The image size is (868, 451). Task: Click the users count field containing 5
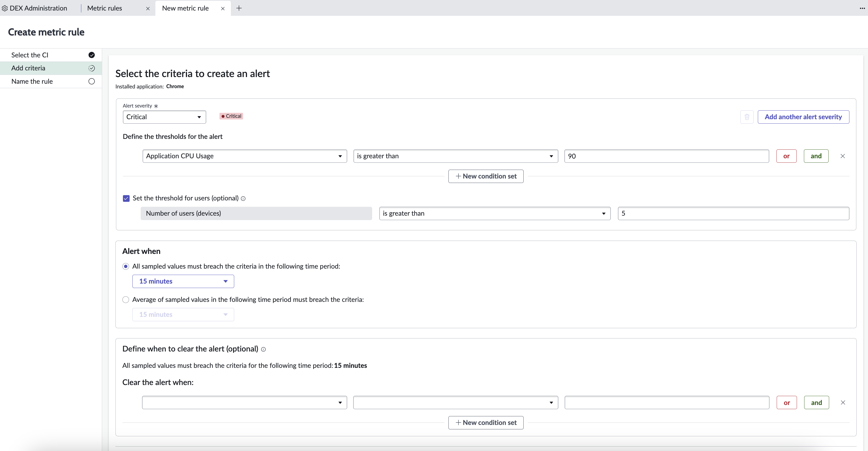tap(733, 213)
